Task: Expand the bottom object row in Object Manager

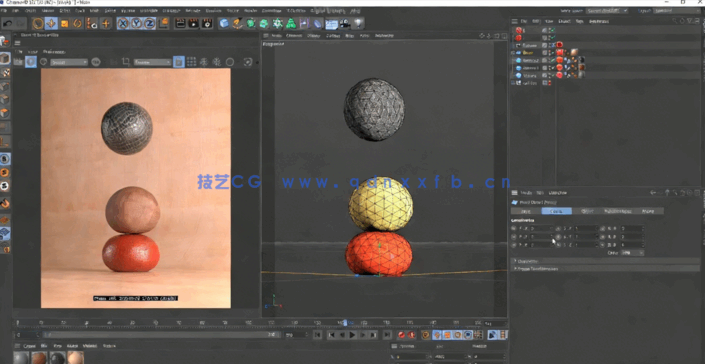Action: [513, 83]
